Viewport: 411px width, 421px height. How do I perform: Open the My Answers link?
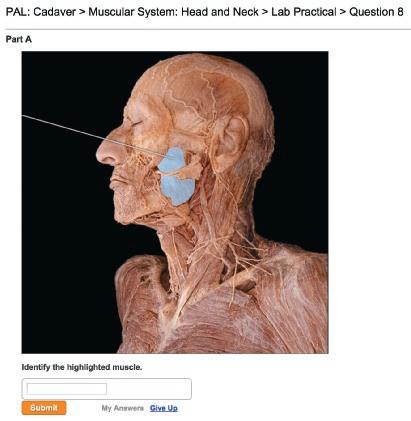click(123, 408)
